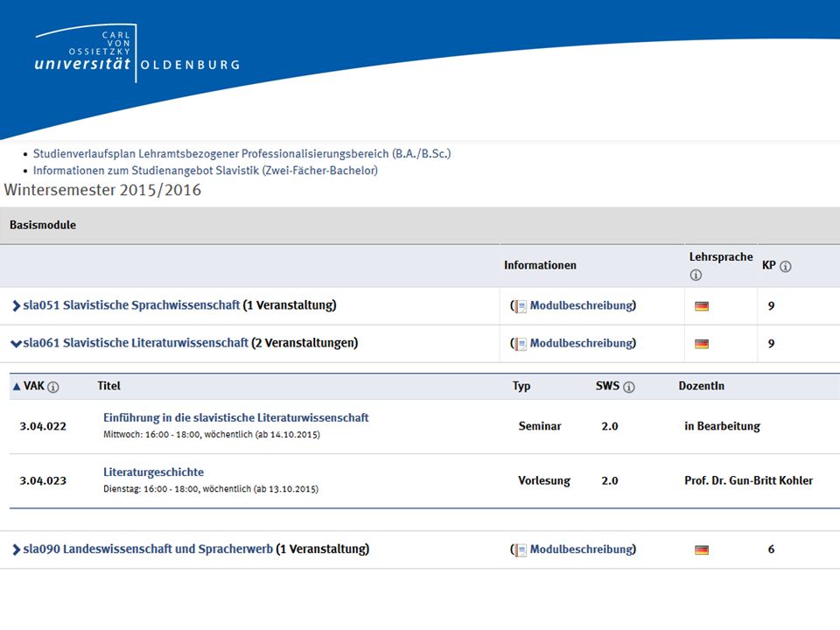Image resolution: width=840 pixels, height=630 pixels.
Task: Click SWS value 2.0 for Vorlesung
Action: 610,481
